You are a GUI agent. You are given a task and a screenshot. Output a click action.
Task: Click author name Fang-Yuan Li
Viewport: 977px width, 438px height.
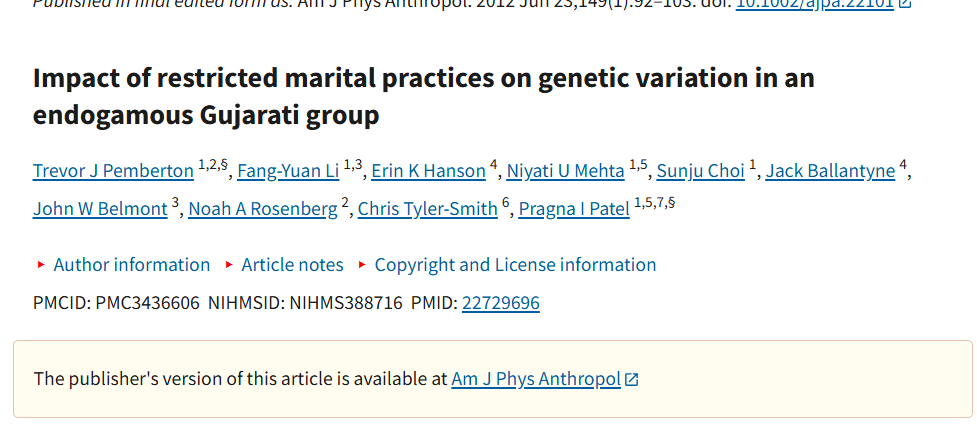(x=288, y=171)
